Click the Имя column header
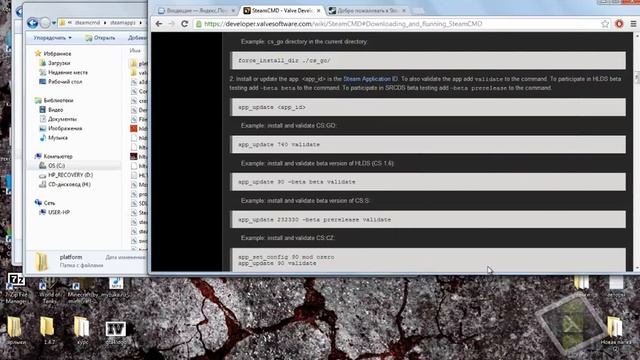 (x=135, y=51)
